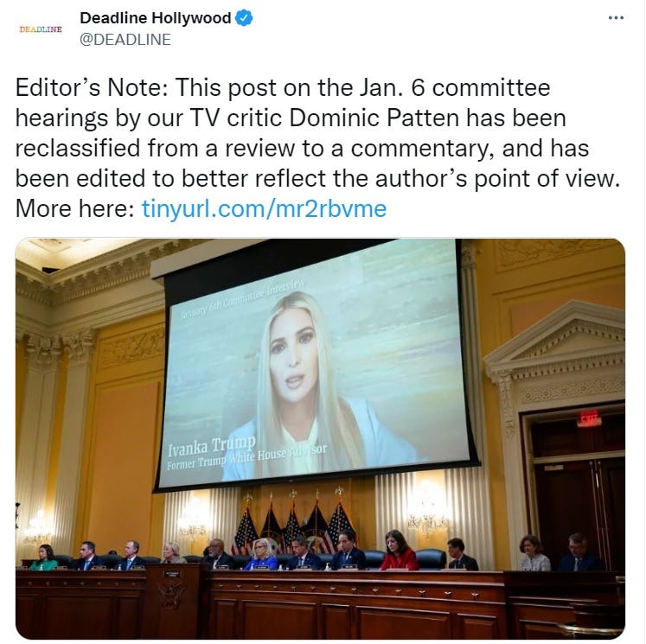Open the three-dot more options menu
This screenshot has width=646, height=644.
(x=616, y=17)
